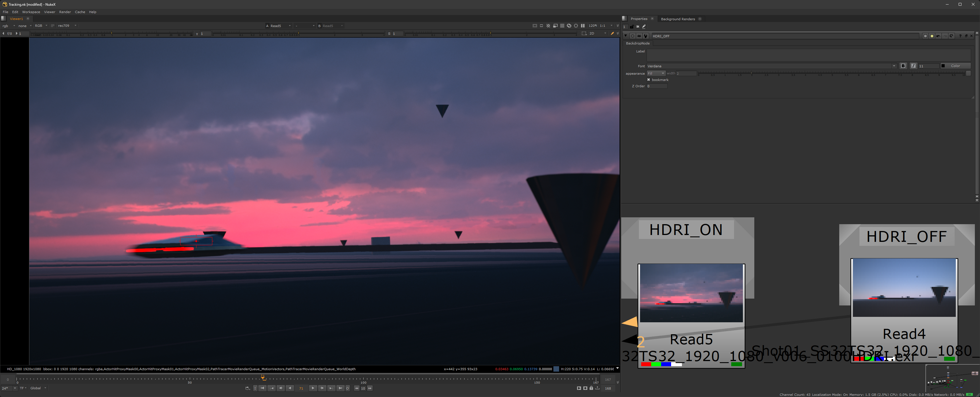Open the Render menu

click(65, 12)
